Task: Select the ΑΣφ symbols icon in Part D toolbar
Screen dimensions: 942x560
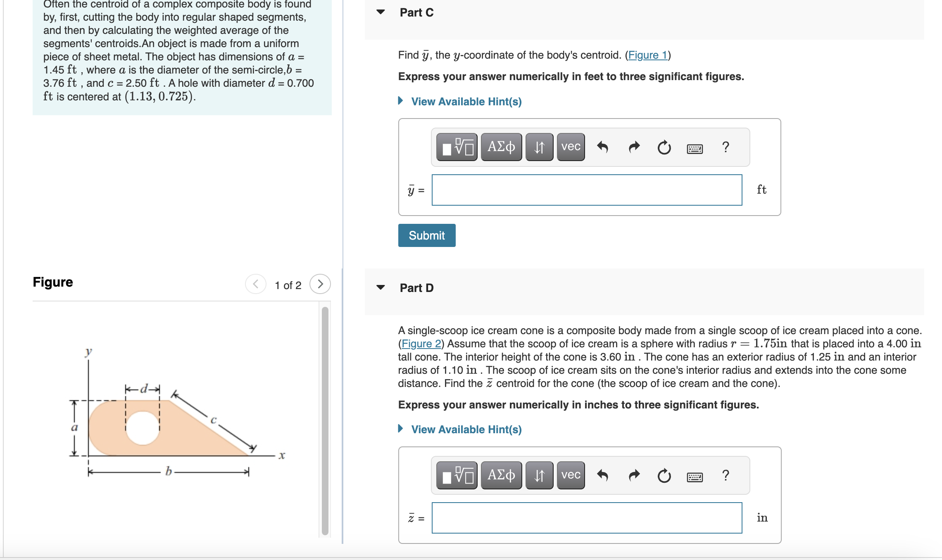Action: pos(501,475)
